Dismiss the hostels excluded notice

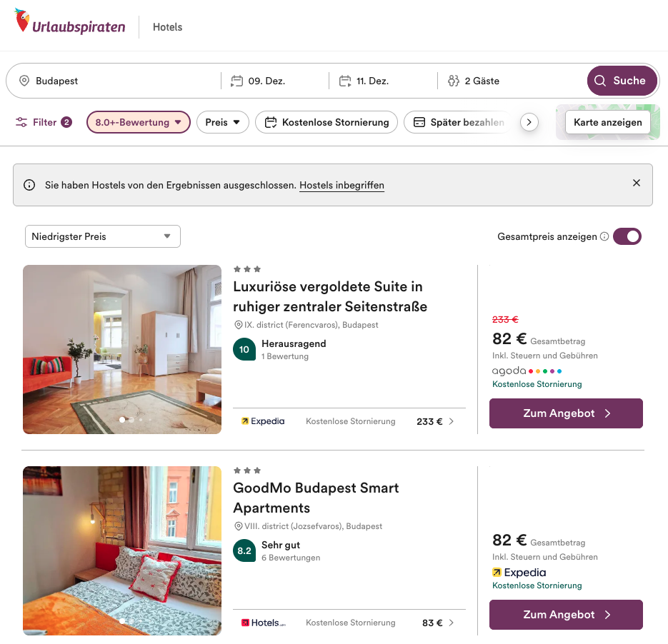pyautogui.click(x=637, y=183)
